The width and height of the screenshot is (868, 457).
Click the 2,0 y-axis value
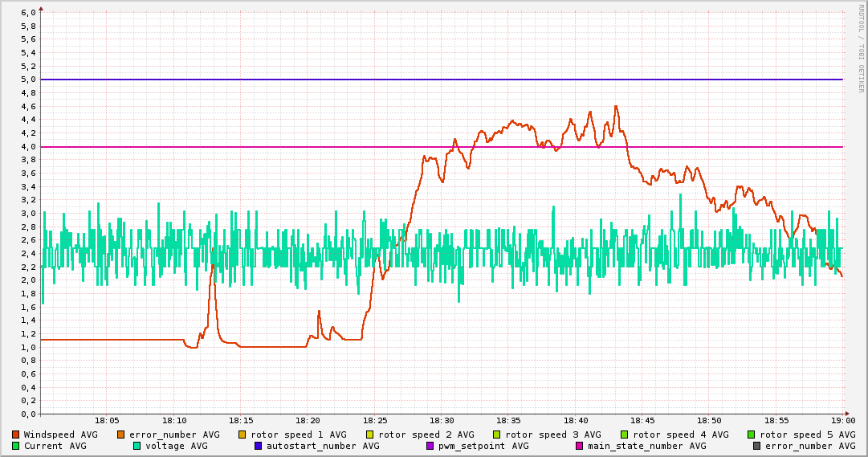(29, 280)
